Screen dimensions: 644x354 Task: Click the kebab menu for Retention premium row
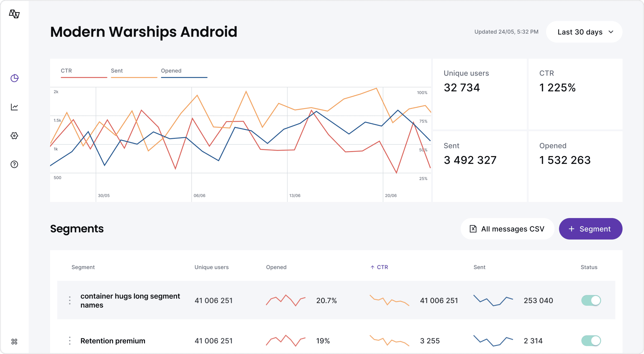pos(70,341)
